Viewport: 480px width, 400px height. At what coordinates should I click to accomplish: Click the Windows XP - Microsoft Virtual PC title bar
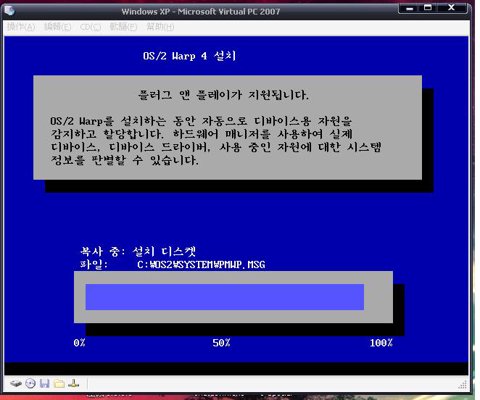pos(201,11)
